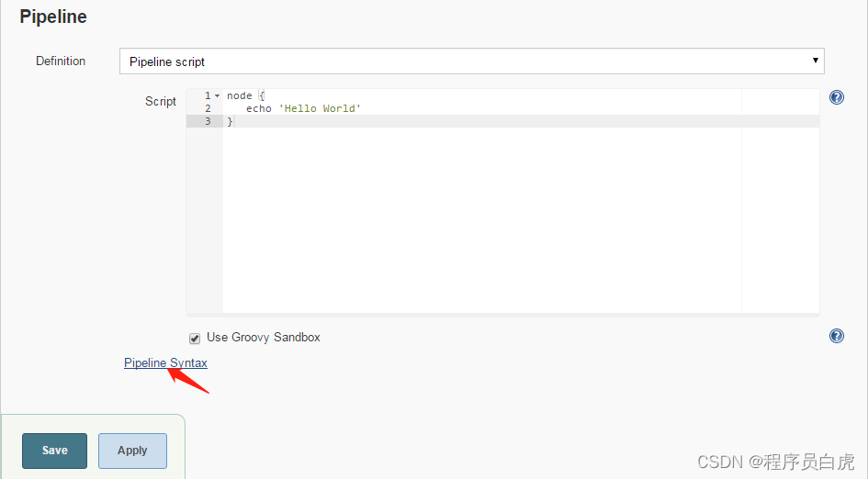
Task: Uncheck Use Groovy Sandbox checkbox
Action: tap(195, 338)
